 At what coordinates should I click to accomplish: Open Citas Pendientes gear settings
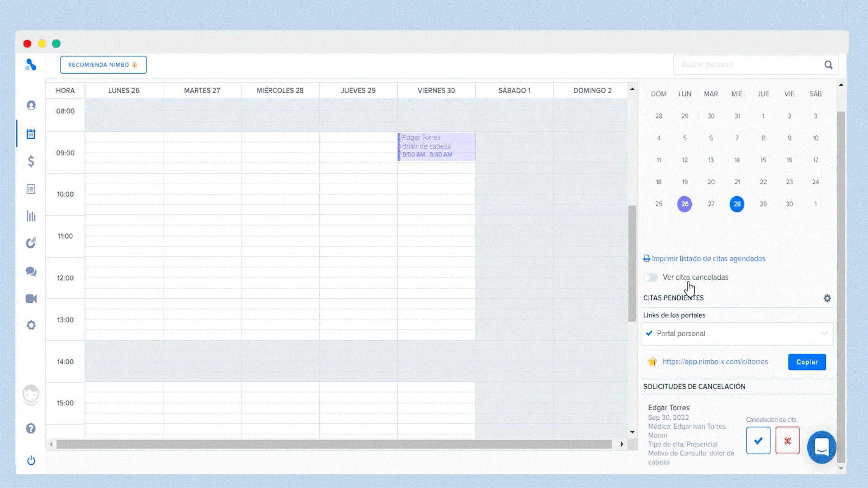pyautogui.click(x=827, y=298)
